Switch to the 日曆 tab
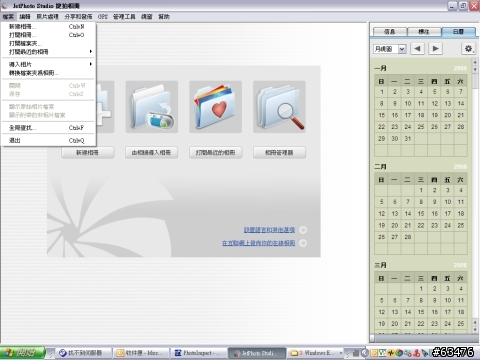 [x=458, y=32]
